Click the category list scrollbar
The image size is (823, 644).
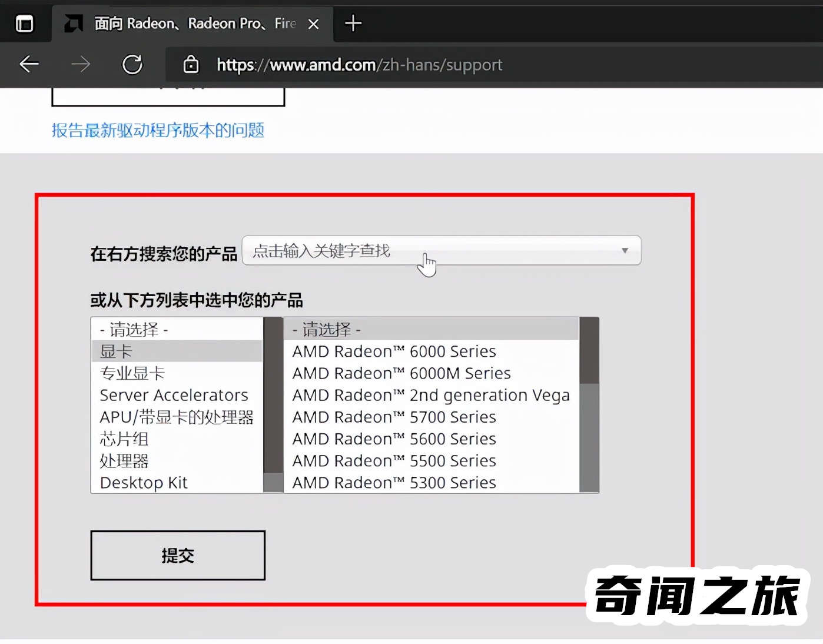[x=273, y=405]
